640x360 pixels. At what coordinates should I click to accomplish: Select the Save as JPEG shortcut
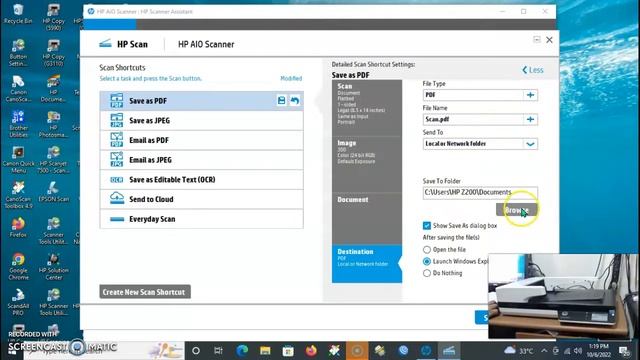click(x=201, y=120)
